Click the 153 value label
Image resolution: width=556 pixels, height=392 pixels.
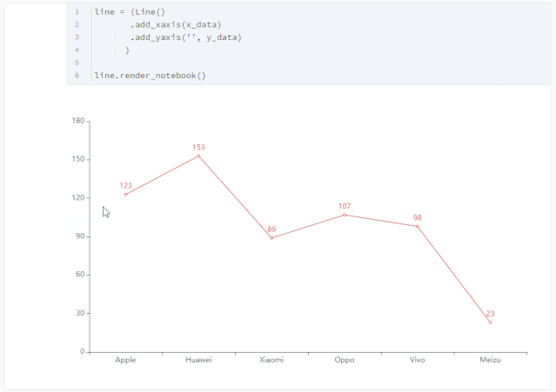click(x=198, y=147)
